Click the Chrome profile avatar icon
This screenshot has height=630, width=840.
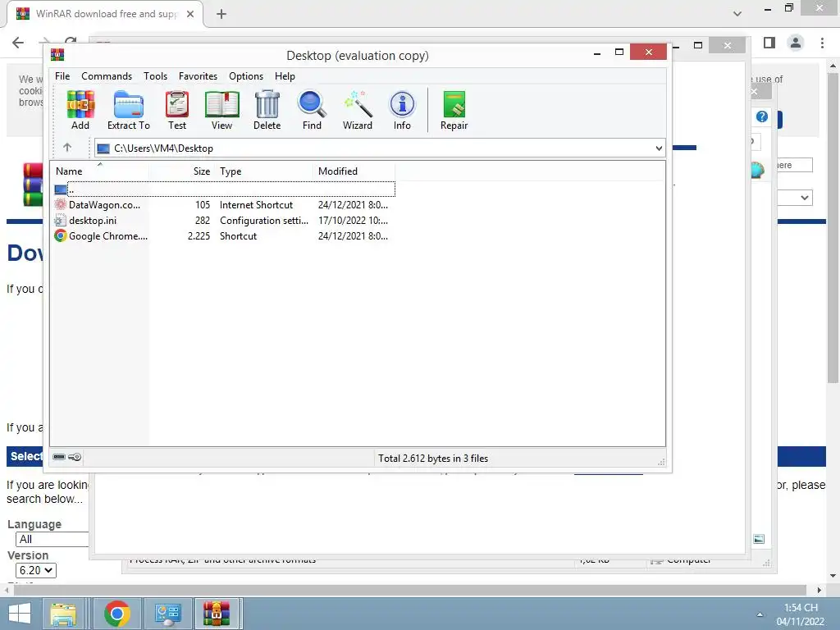(796, 43)
